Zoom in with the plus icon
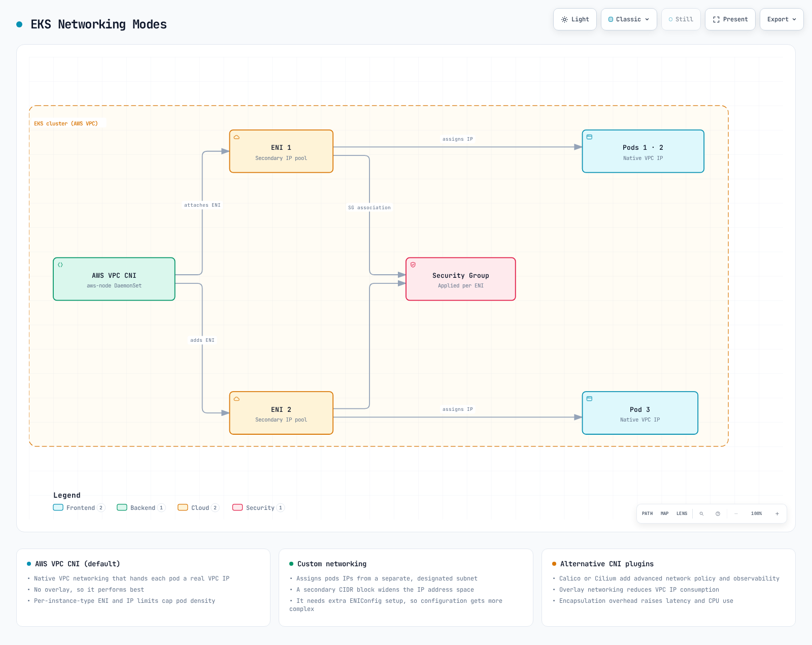The image size is (812, 645). (777, 513)
